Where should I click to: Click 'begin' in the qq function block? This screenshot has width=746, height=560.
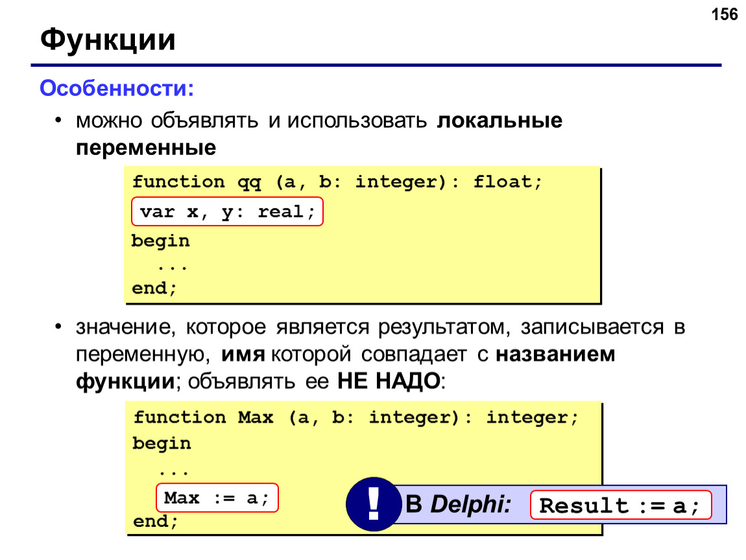161,241
